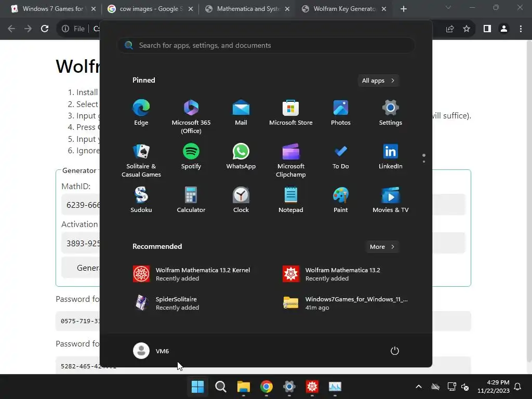Open Paint app

(x=341, y=200)
